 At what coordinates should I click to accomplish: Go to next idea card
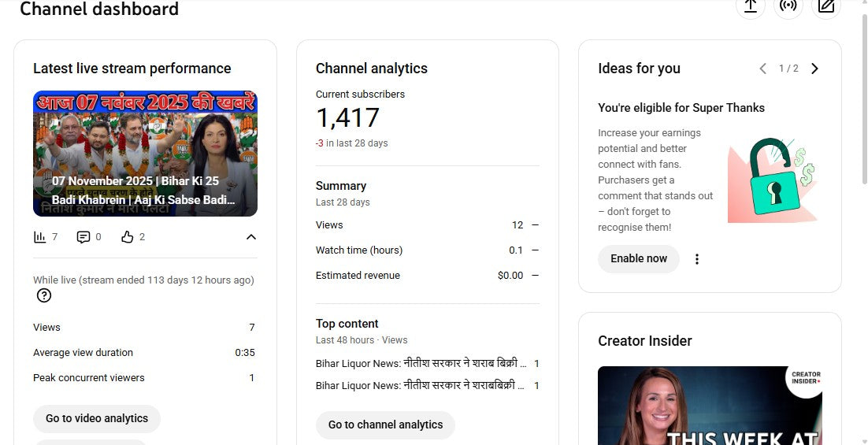click(814, 69)
